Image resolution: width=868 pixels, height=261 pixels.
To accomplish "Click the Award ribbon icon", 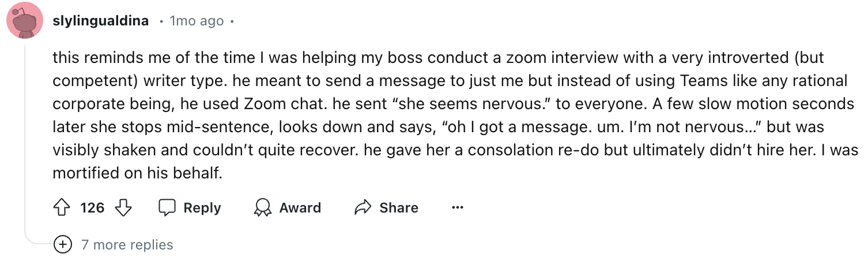I will (263, 208).
